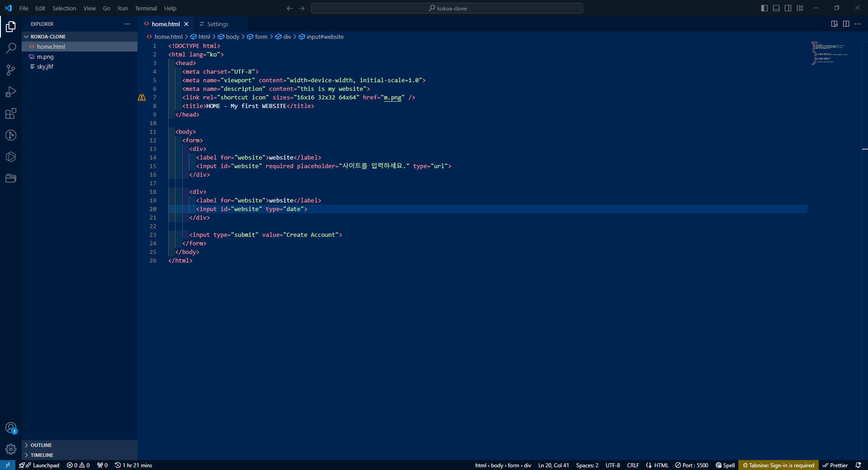Image resolution: width=868 pixels, height=470 pixels.
Task: Click the Prettier status bar item
Action: 835,465
